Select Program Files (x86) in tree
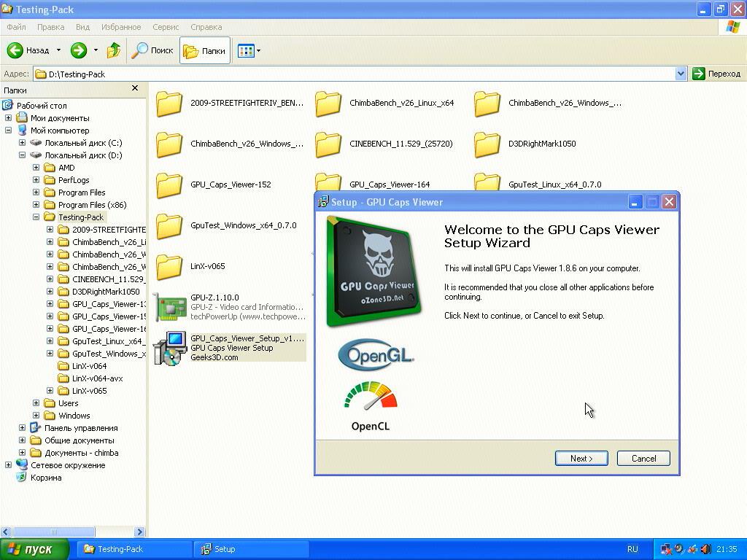 point(92,205)
